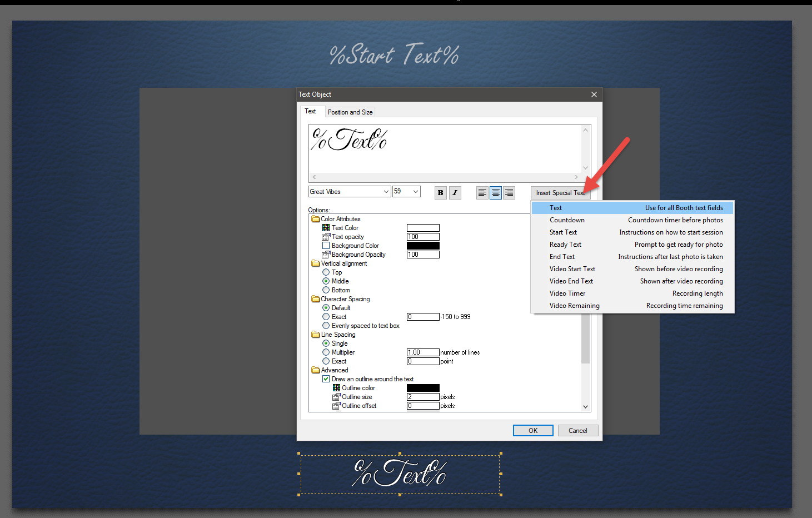Confirm changes with the OK button
Image resolution: width=812 pixels, height=518 pixels.
coord(532,430)
